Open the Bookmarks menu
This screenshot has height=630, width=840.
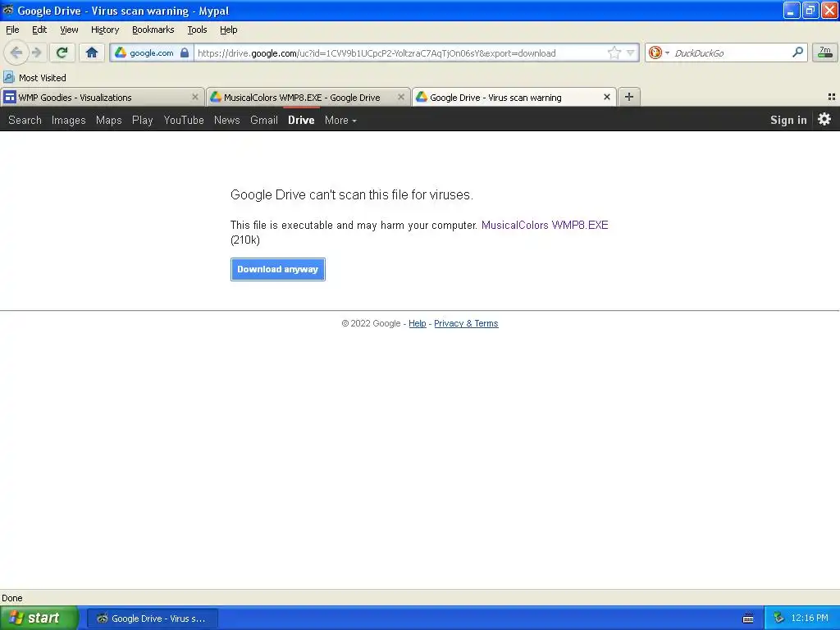pyautogui.click(x=153, y=30)
